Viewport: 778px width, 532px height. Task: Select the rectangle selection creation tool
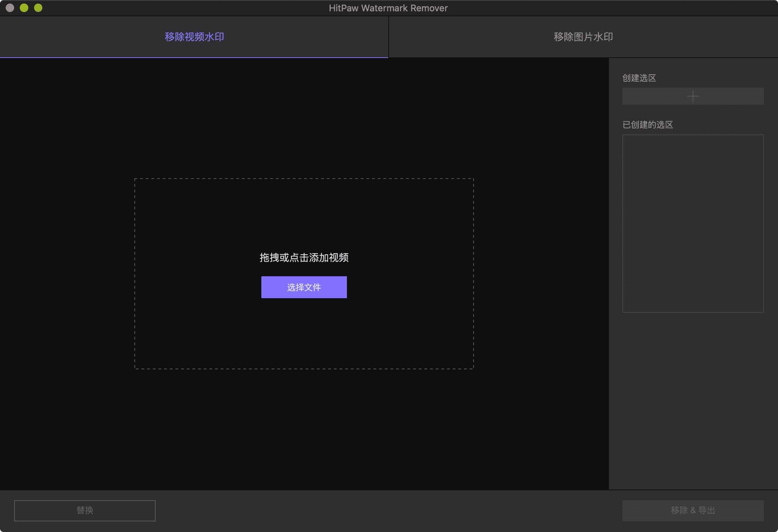(x=692, y=96)
